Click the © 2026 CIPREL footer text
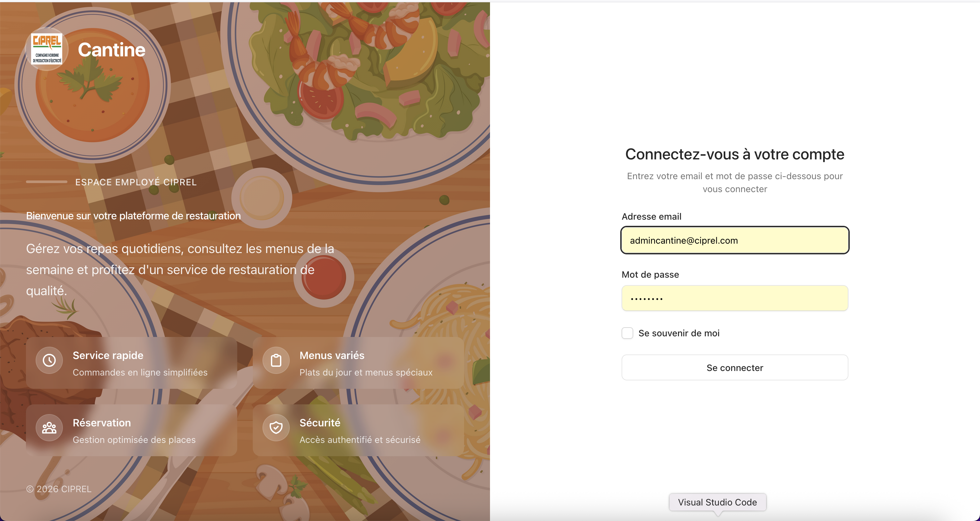This screenshot has width=980, height=521. pyautogui.click(x=59, y=489)
